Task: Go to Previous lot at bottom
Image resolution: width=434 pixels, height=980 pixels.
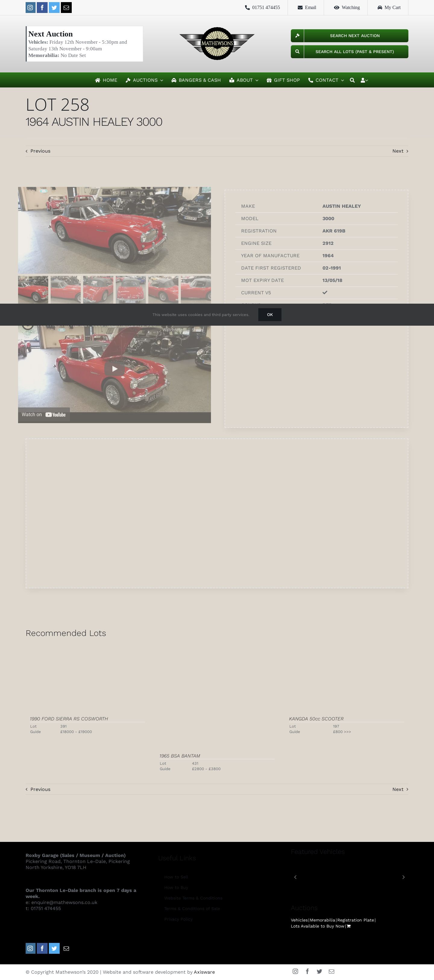Action: (x=38, y=789)
